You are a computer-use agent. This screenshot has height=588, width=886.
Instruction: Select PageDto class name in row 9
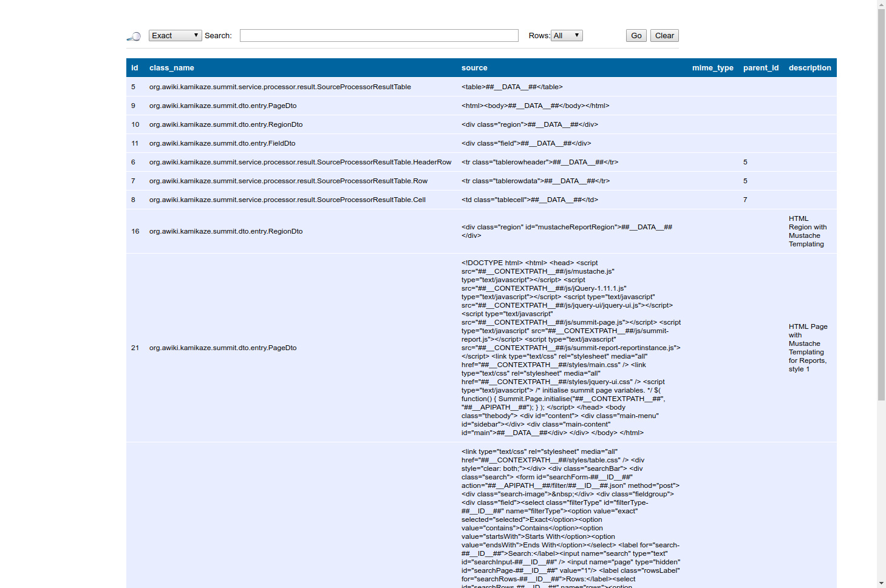point(223,106)
